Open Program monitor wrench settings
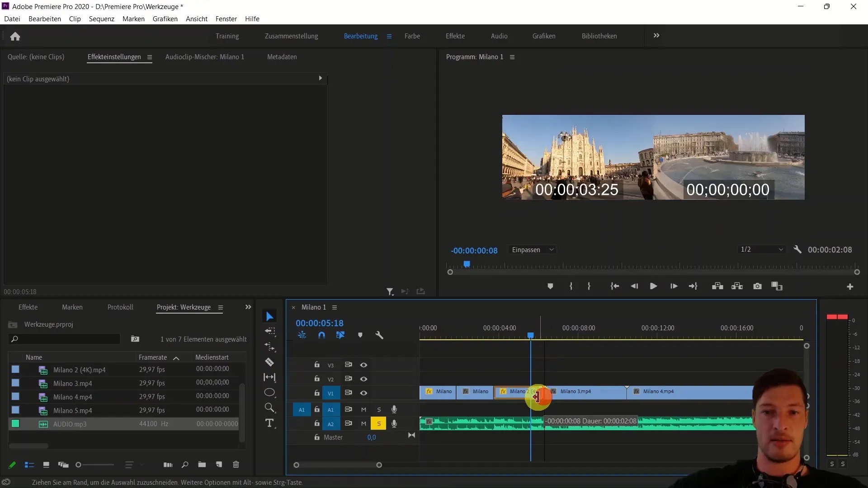868x488 pixels. point(797,249)
